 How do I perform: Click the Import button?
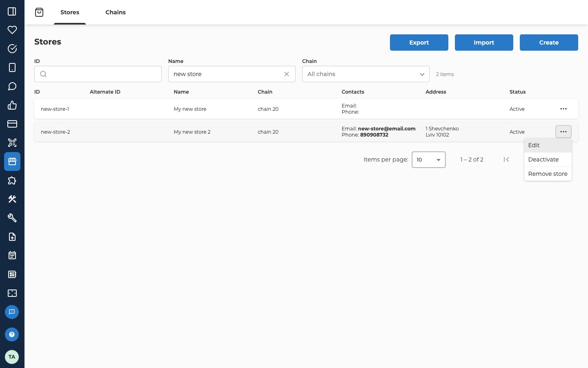click(x=484, y=43)
